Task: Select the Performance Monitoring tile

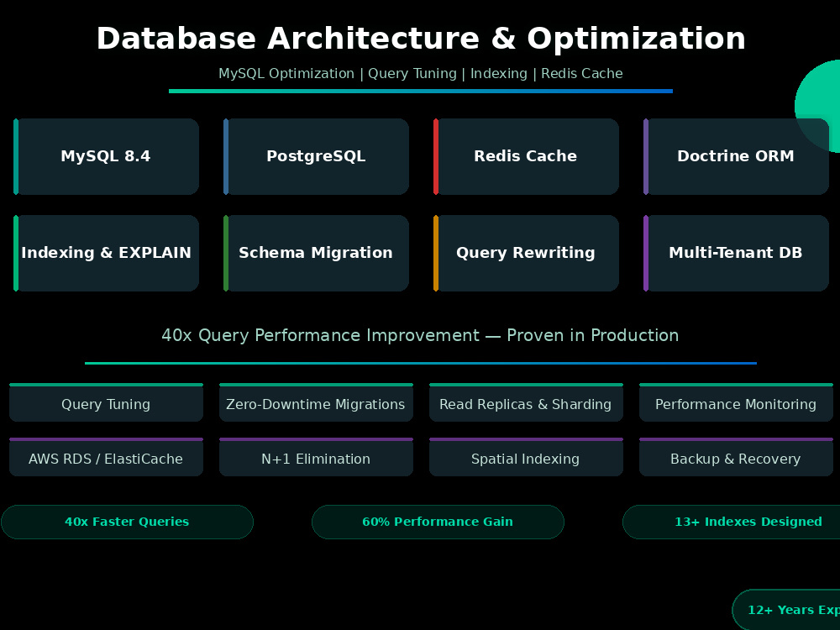Action: point(736,402)
